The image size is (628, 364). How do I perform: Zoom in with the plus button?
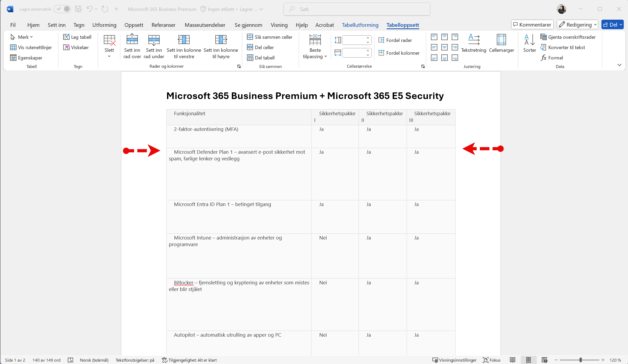(603, 360)
